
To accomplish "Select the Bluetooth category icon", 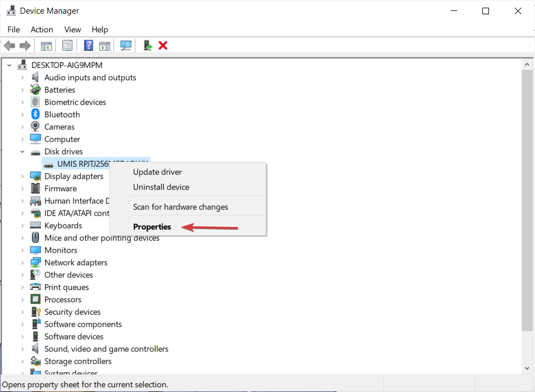I will pyautogui.click(x=36, y=114).
